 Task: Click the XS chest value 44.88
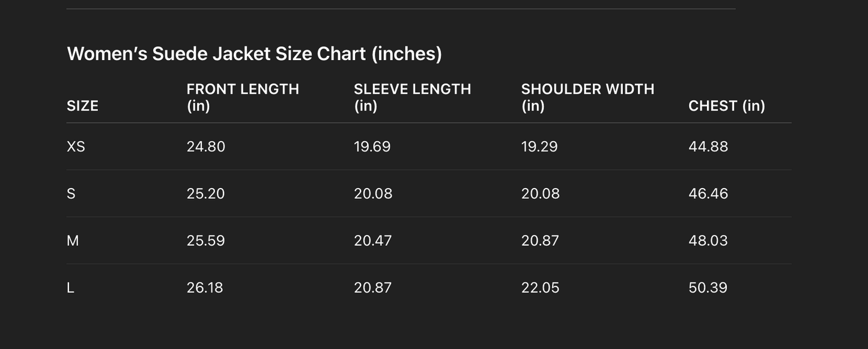click(708, 147)
